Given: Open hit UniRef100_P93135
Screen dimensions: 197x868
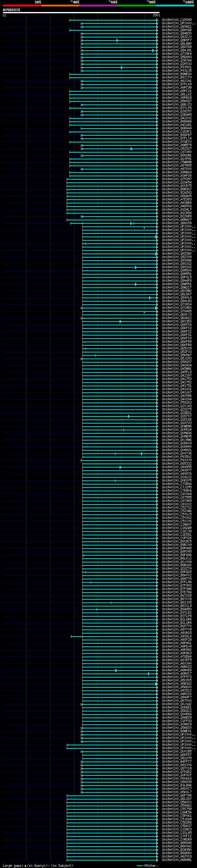Looking at the screenshot, I should (177, 71).
